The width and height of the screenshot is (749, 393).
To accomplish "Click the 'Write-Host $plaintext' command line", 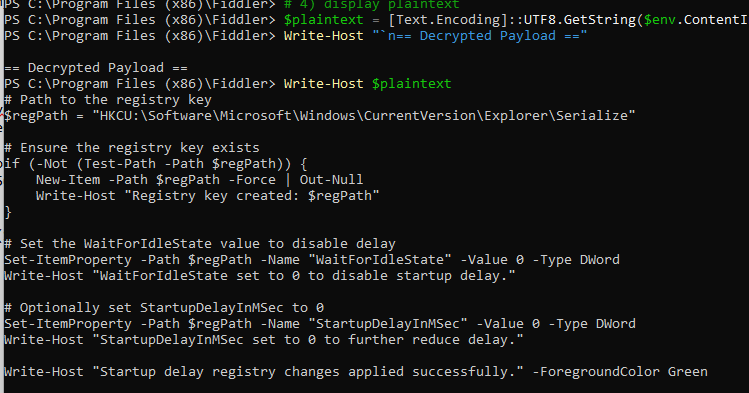I will [x=227, y=84].
